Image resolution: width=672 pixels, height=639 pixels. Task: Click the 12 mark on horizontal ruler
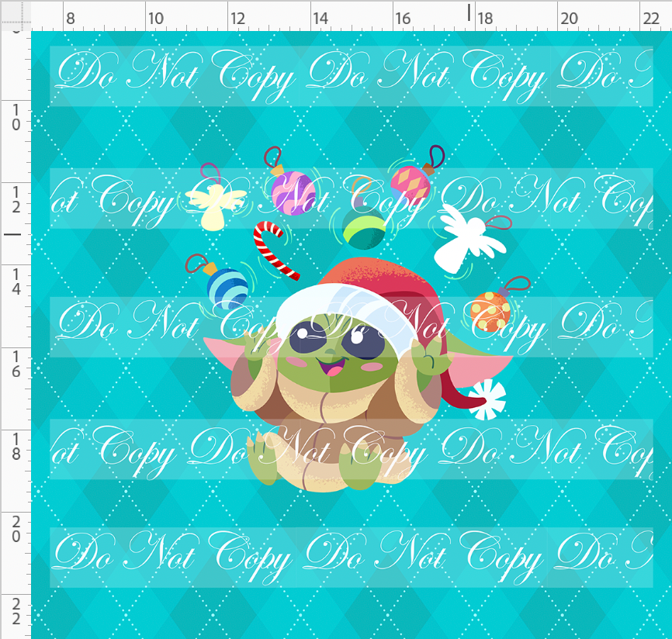[238, 19]
